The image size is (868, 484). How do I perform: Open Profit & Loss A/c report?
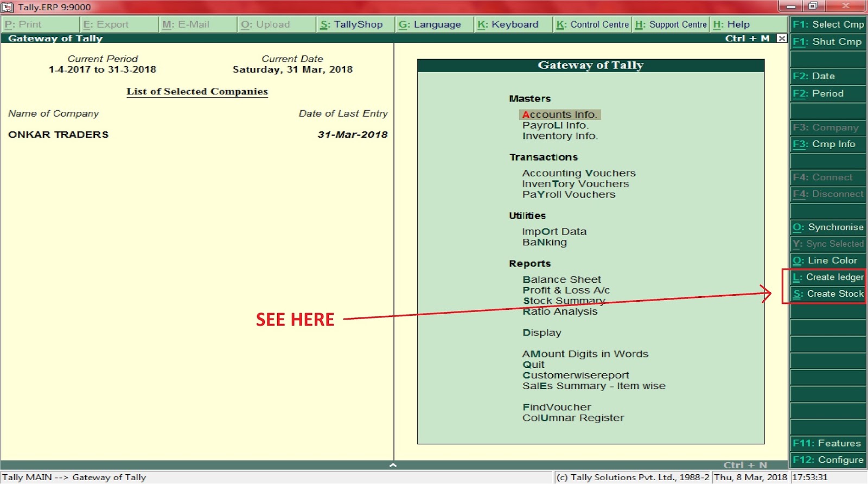tap(566, 290)
